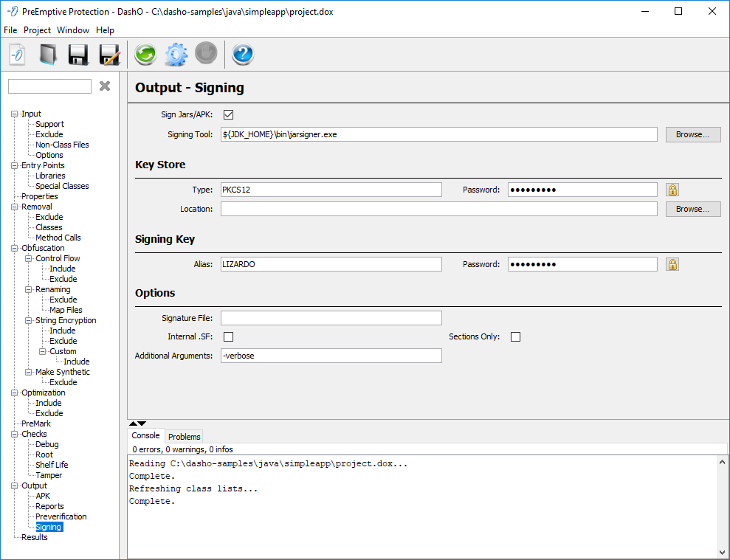Click the lock icon beside Signing Key password

click(x=672, y=264)
